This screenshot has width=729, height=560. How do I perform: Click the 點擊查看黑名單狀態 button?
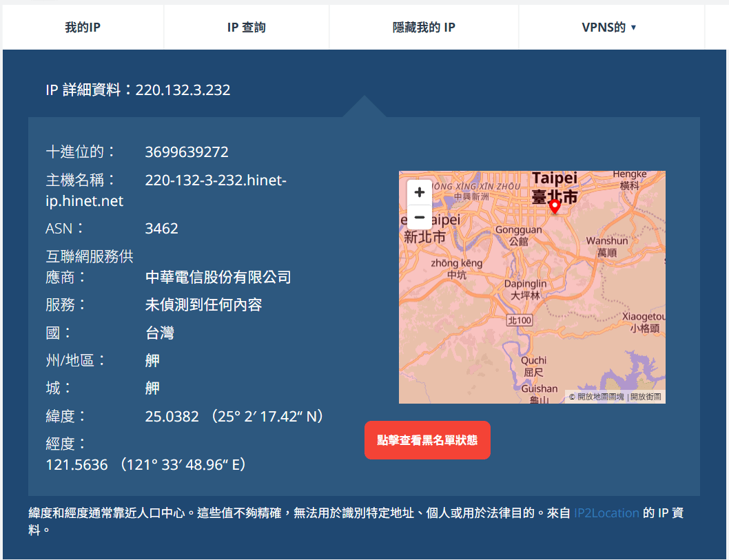click(x=427, y=440)
